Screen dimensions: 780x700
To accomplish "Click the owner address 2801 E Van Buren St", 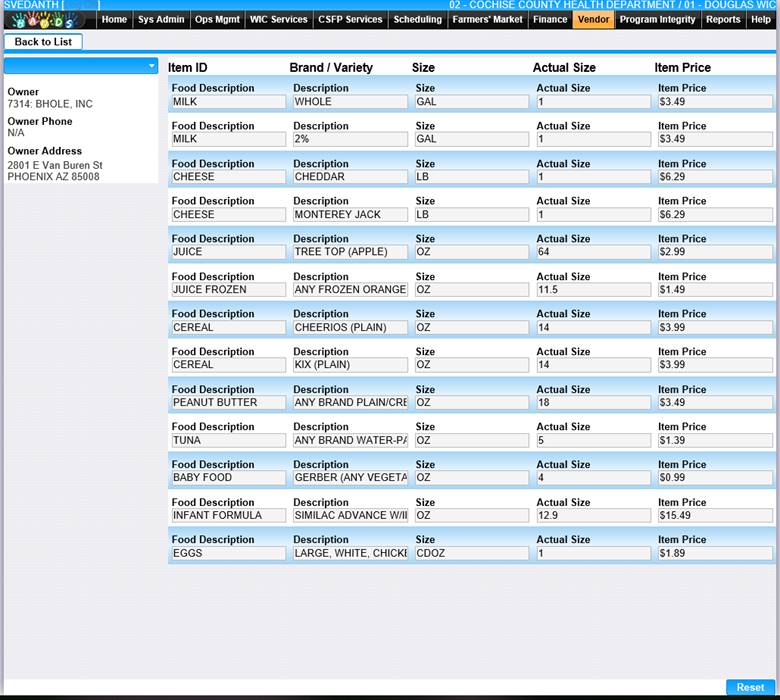I will tap(55, 165).
